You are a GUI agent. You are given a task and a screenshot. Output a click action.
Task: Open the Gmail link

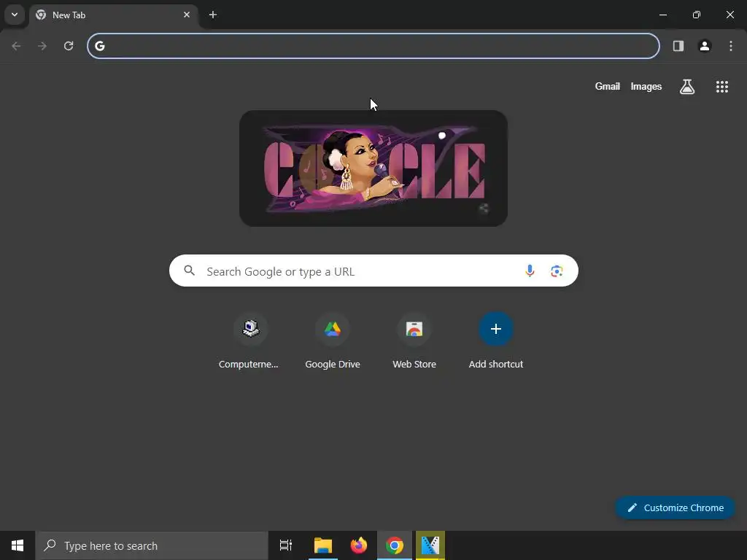pyautogui.click(x=608, y=86)
